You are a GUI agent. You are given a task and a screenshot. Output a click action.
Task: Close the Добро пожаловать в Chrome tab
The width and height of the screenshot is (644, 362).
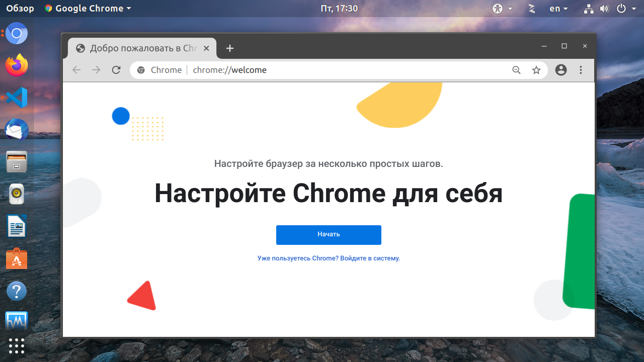point(207,48)
